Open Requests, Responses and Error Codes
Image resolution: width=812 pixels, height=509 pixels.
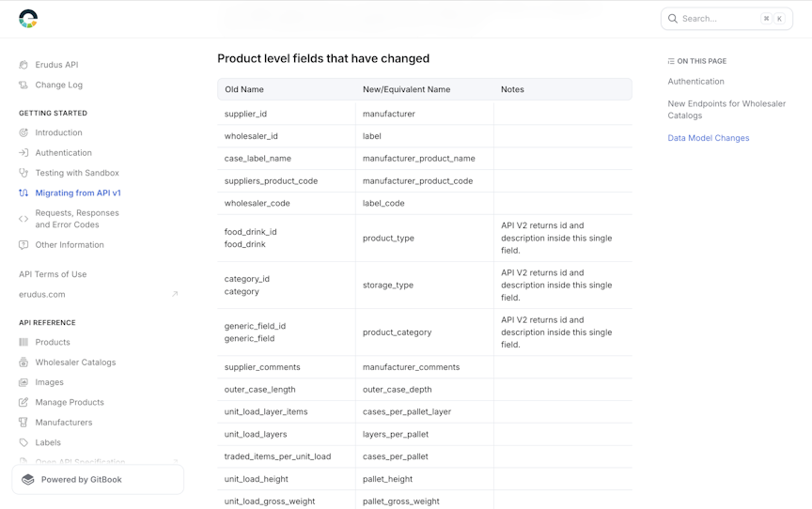tap(77, 219)
